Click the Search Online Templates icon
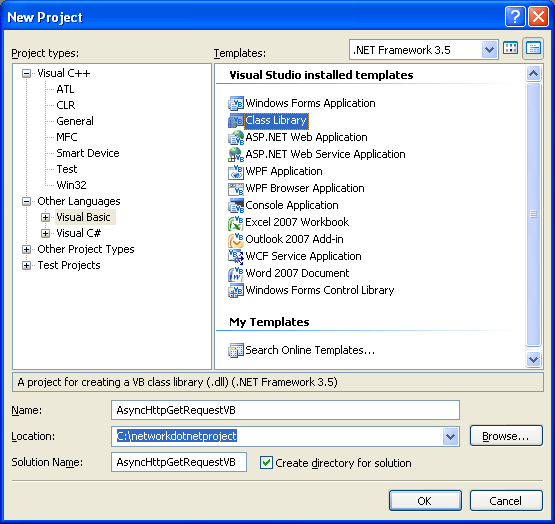Screen dimensions: 555x524 [236, 350]
